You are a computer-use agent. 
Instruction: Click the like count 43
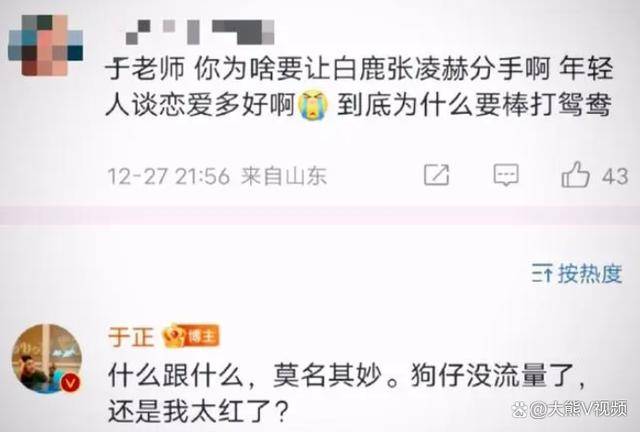click(615, 176)
